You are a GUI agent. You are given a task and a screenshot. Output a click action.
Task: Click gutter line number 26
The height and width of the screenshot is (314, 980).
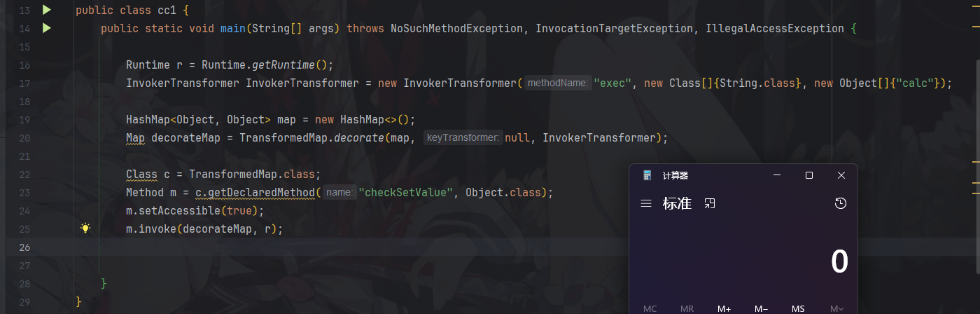24,247
